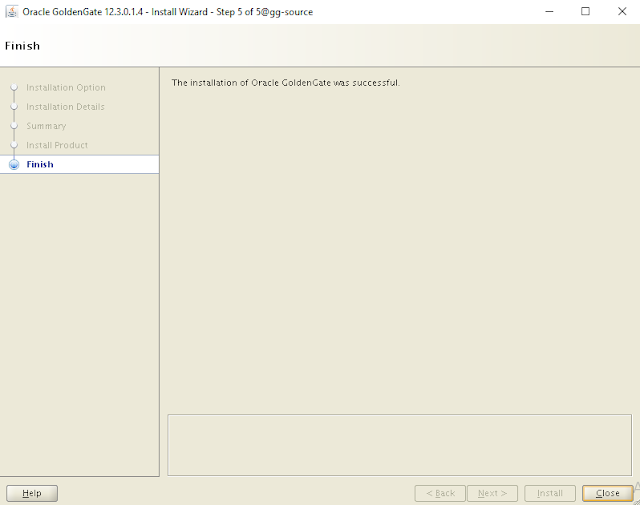Select the Install Product step
Image resolution: width=640 pixels, height=505 pixels.
57,145
